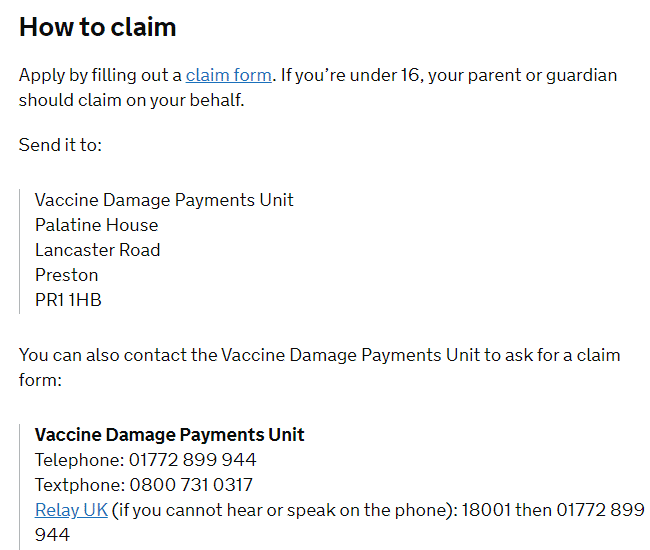Image resolution: width=650 pixels, height=550 pixels.
Task: Click the "Apply by filling out a" text
Action: [x=100, y=75]
